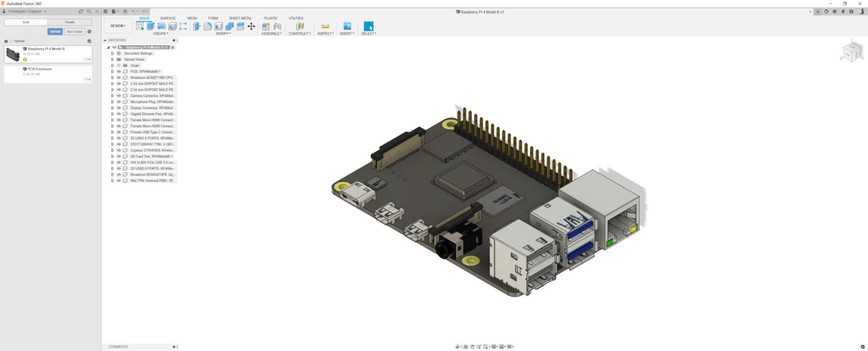
Task: Open data panel settings gear
Action: click(x=89, y=32)
